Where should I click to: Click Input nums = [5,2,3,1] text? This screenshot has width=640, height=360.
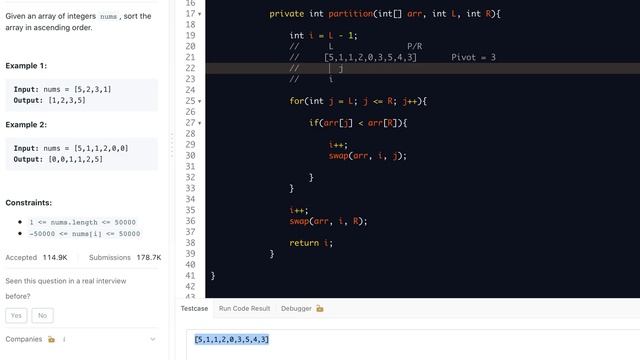tap(62, 89)
